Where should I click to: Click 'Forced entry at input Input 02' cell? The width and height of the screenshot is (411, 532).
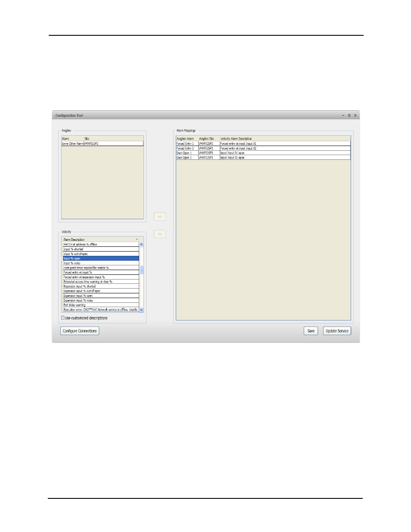tap(285, 148)
